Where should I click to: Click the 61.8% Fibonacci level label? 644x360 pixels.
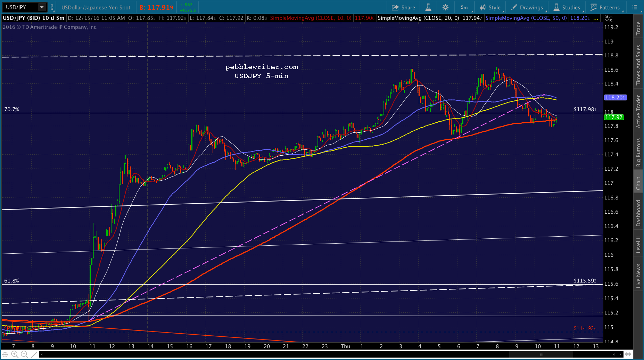coord(11,281)
